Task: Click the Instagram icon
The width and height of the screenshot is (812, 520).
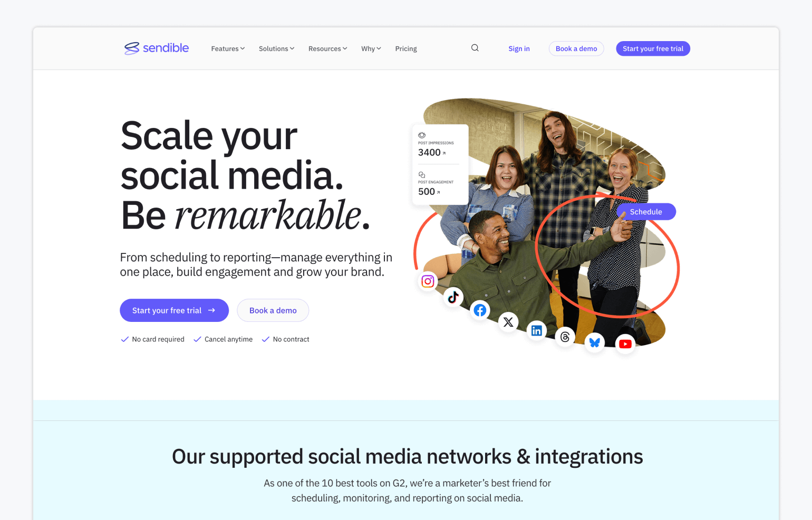Action: 428,281
